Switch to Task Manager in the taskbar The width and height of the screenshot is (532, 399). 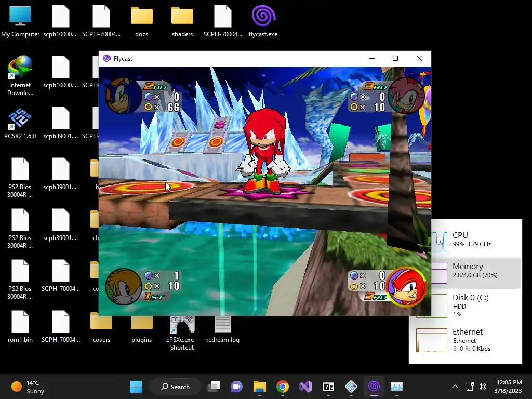[x=396, y=387]
